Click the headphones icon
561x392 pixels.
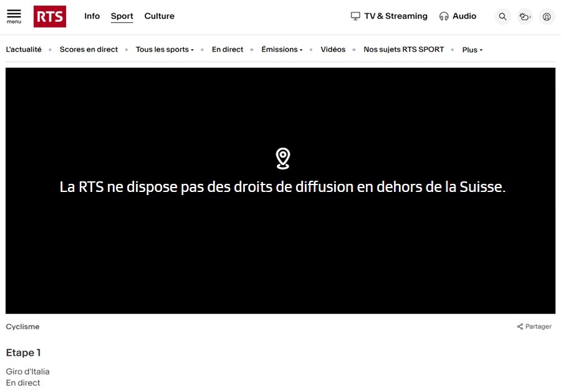[x=444, y=16]
